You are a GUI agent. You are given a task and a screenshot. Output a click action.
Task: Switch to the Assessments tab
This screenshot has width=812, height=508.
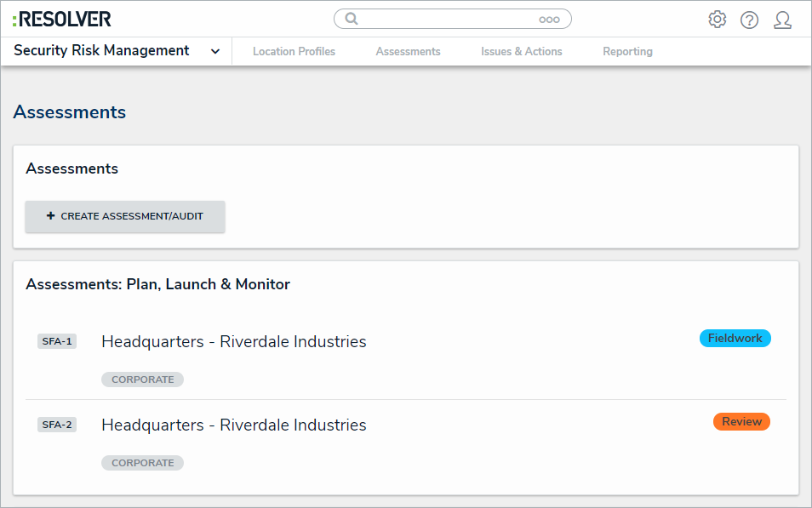click(x=408, y=51)
